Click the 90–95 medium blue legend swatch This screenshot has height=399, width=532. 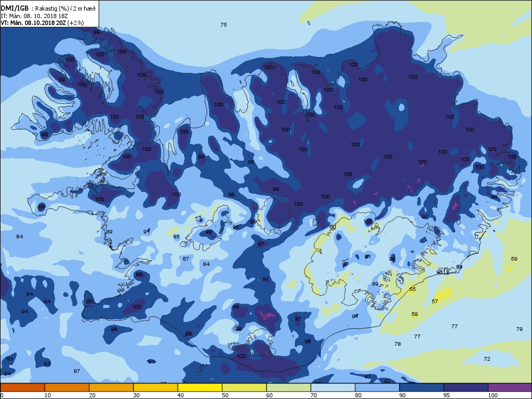422,387
